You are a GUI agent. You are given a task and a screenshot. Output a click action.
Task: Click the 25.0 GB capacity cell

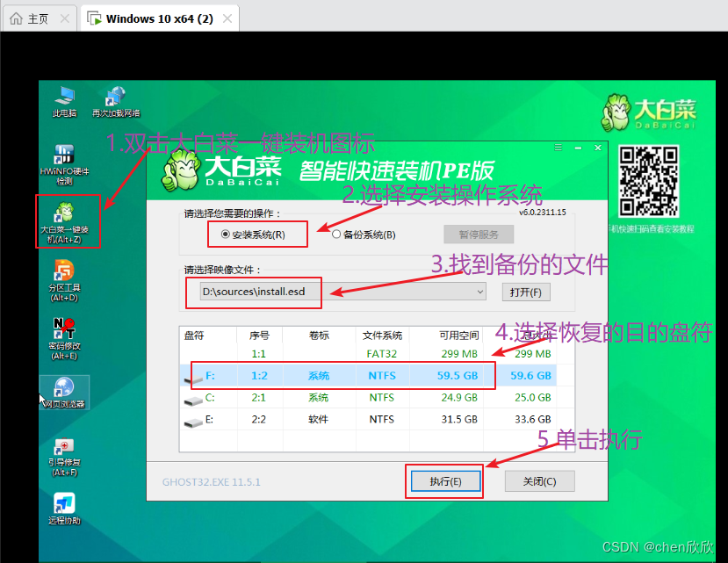tap(532, 398)
